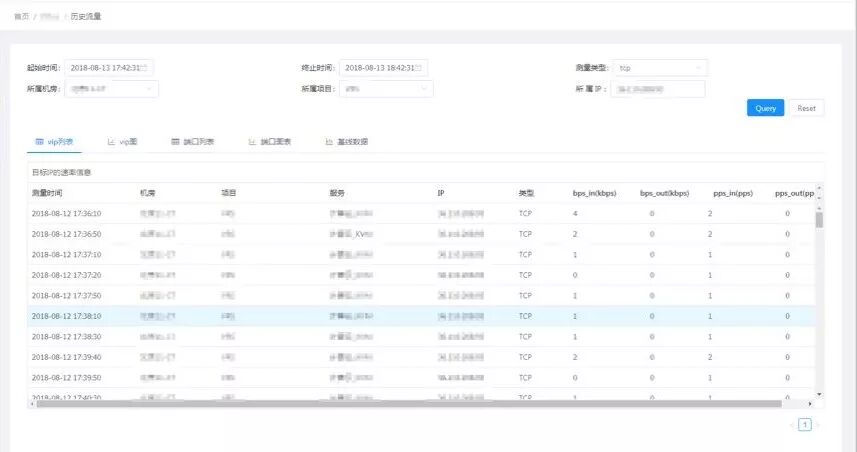Viewport: 857px width, 452px height.
Task: Click pagination previous page arrow
Action: [x=791, y=425]
